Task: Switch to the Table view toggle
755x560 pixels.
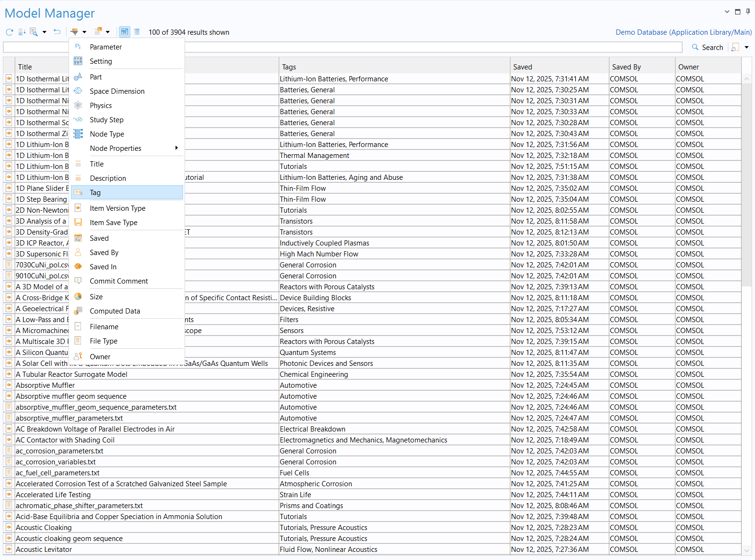Action: pyautogui.click(x=125, y=32)
